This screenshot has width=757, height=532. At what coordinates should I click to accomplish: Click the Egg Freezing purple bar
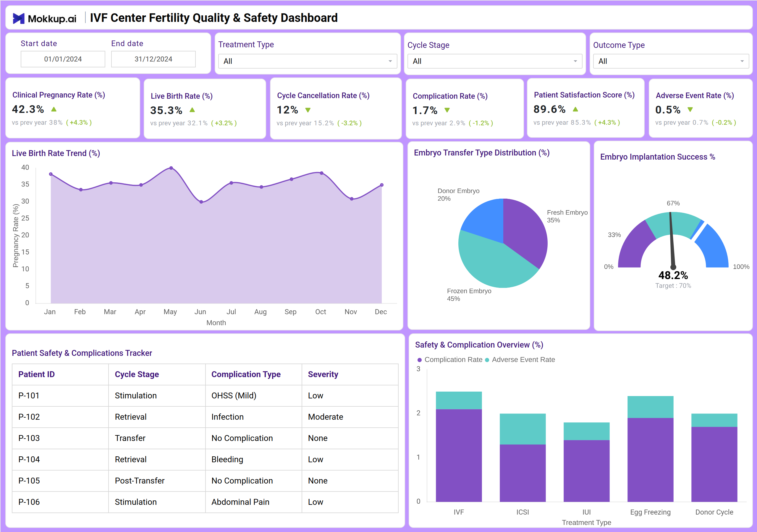point(650,460)
